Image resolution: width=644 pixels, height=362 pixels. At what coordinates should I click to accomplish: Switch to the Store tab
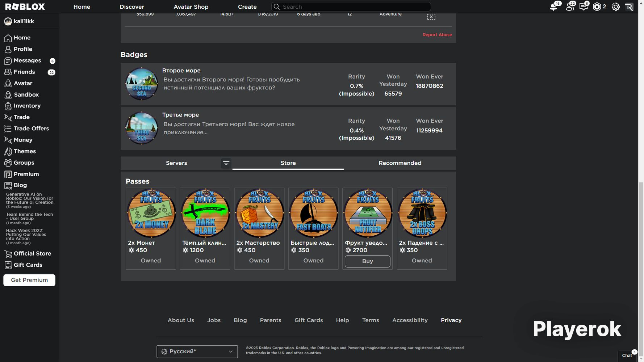pyautogui.click(x=288, y=163)
